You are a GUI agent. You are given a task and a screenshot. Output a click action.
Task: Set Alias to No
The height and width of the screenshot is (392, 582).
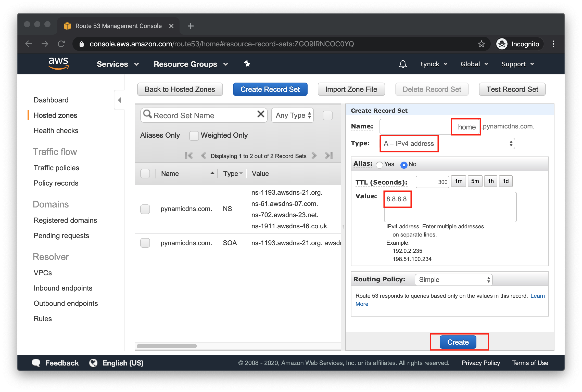[x=404, y=165]
